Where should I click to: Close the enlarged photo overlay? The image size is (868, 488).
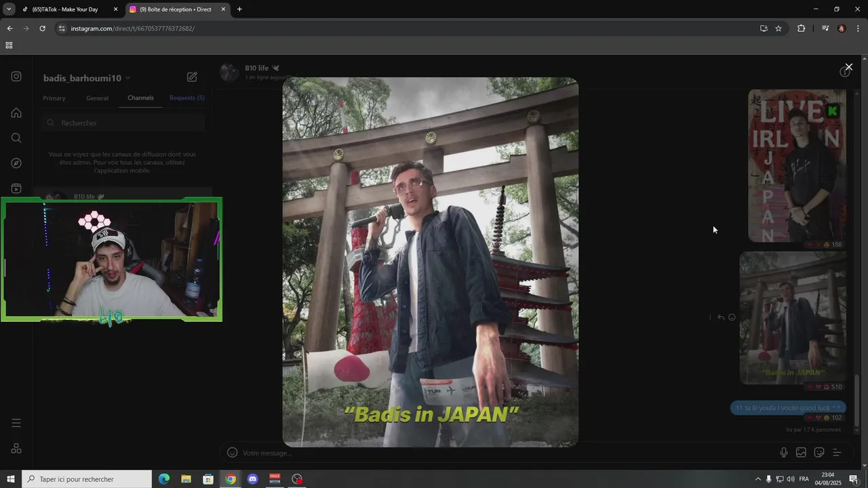[848, 67]
